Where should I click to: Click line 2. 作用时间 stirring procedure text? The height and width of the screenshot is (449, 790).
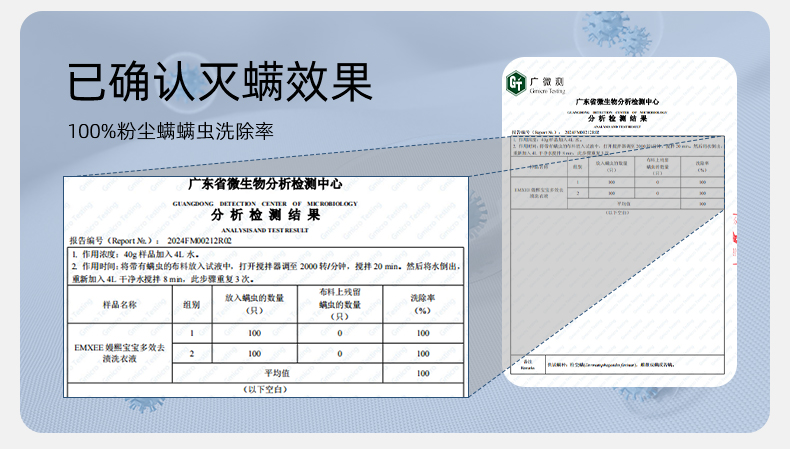[266, 272]
